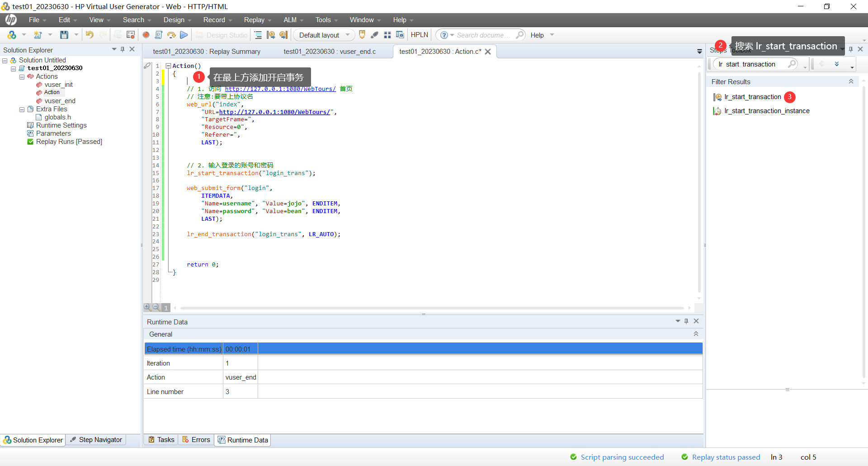Select vuser_init in Solution Explorer

[x=58, y=85]
